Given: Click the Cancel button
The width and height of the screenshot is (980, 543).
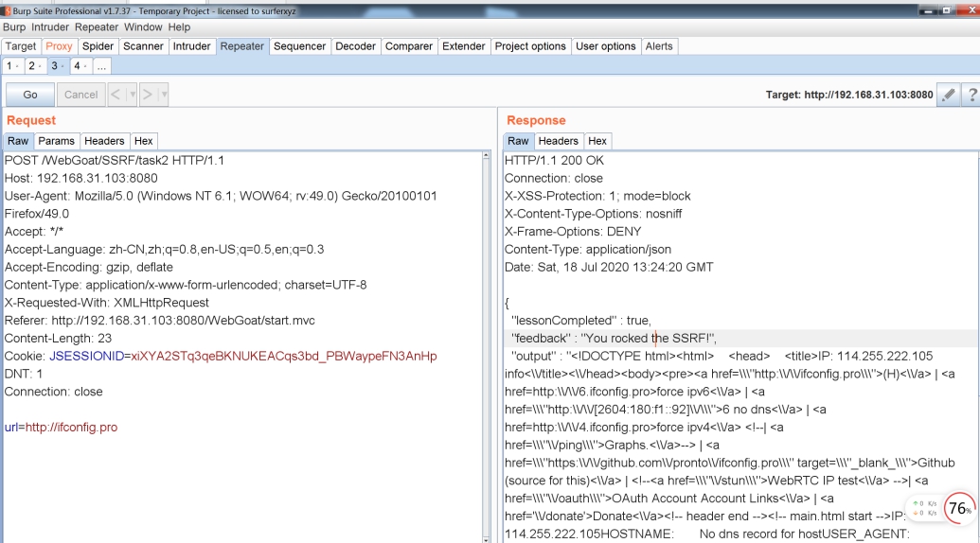Looking at the screenshot, I should 81,95.
